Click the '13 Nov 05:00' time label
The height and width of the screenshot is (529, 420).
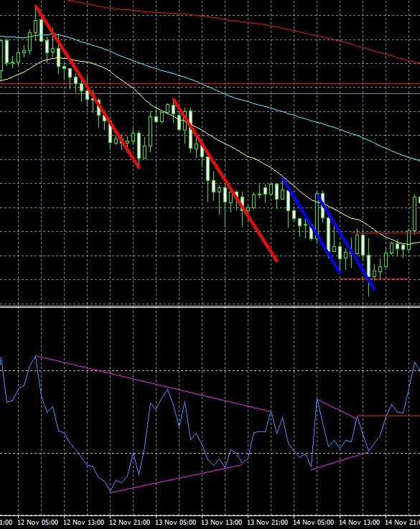[176, 523]
